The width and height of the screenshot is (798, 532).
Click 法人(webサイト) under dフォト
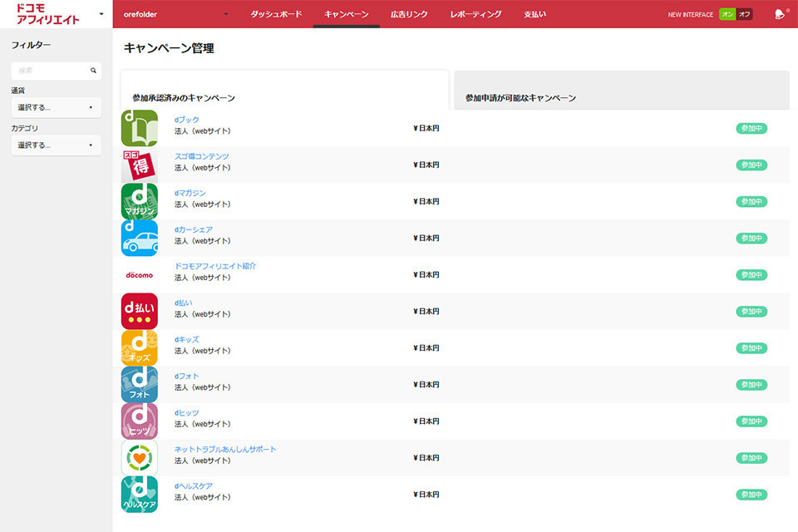point(203,388)
